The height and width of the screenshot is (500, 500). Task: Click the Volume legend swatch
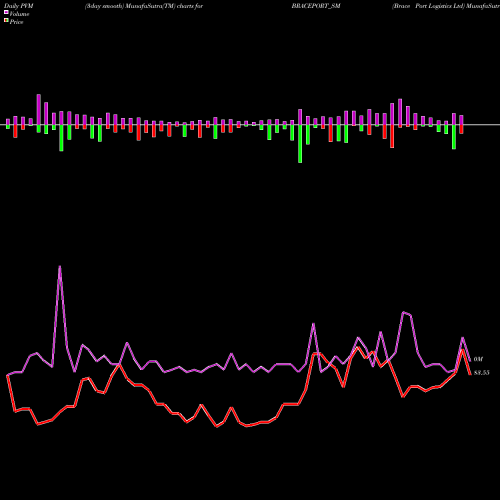point(6,12)
